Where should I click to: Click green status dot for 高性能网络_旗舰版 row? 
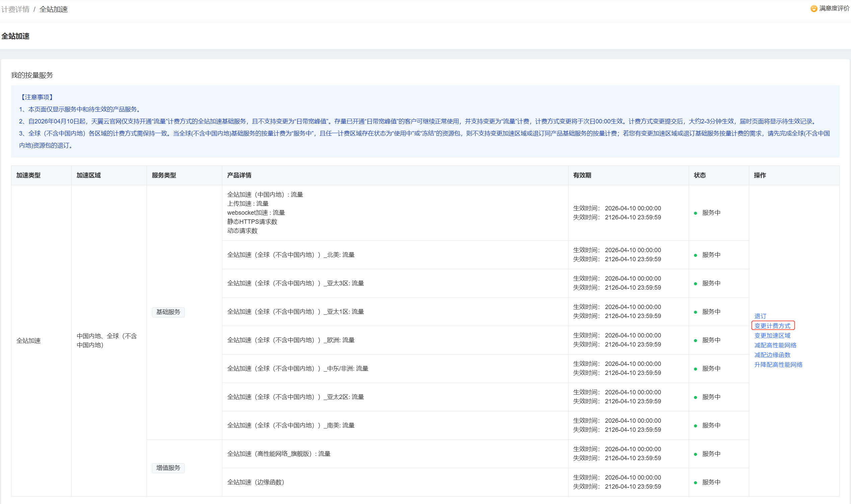pos(695,454)
